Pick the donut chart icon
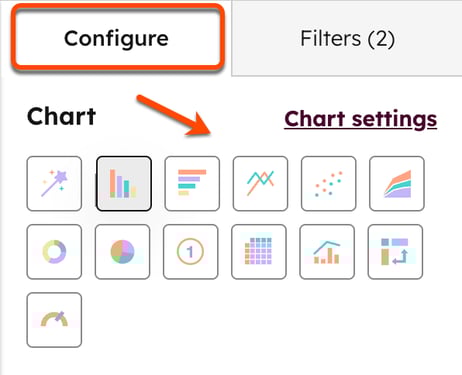This screenshot has height=375, width=462. pyautogui.click(x=54, y=252)
